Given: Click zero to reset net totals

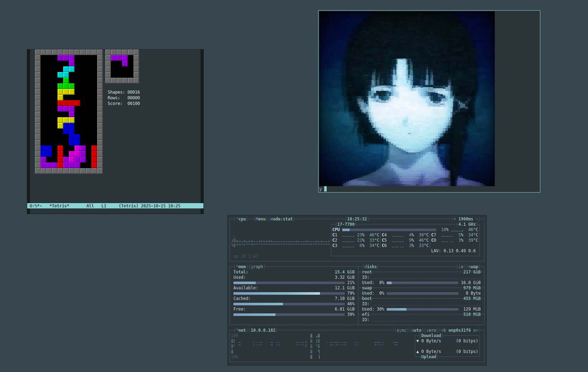Looking at the screenshot, I should point(431,330).
